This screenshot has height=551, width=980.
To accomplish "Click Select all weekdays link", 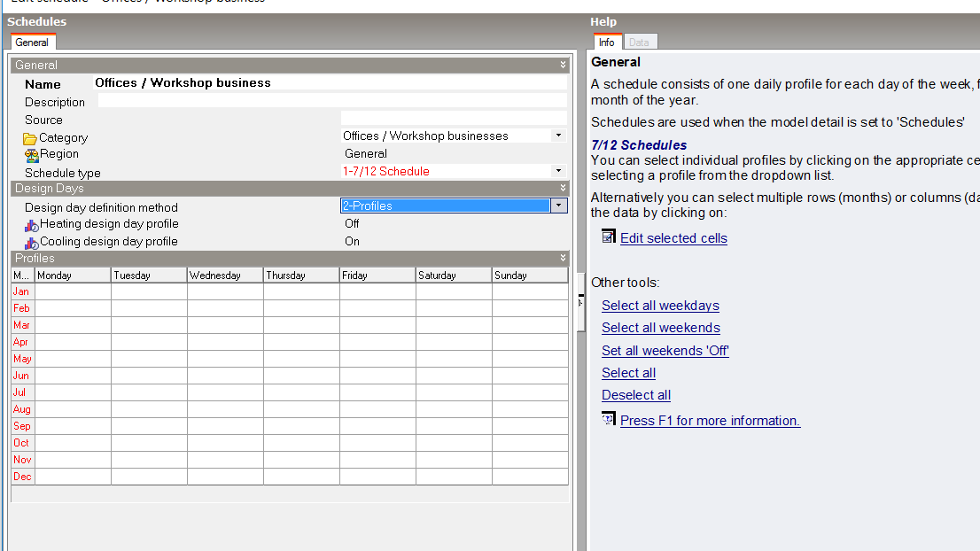I will (x=661, y=306).
